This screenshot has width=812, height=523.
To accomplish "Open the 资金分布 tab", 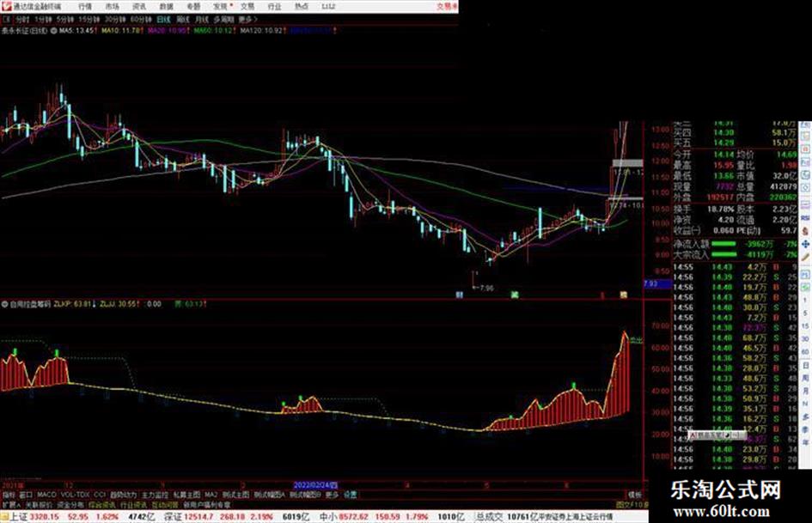I will (x=70, y=505).
